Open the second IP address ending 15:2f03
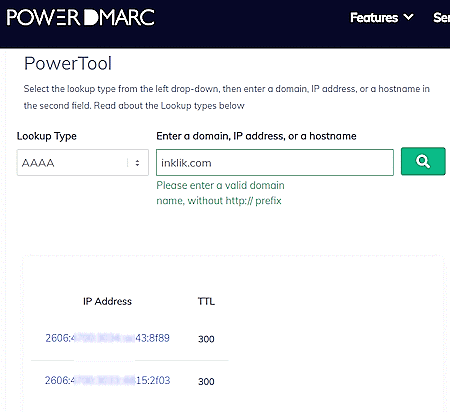Screen dimensions: 450x412 (x=107, y=380)
